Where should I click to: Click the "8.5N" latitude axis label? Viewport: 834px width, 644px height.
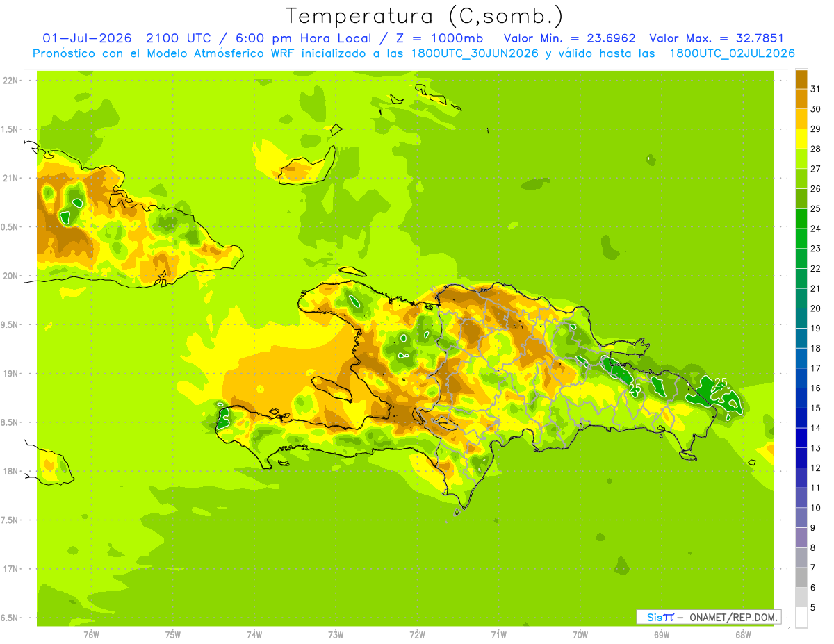click(x=10, y=422)
